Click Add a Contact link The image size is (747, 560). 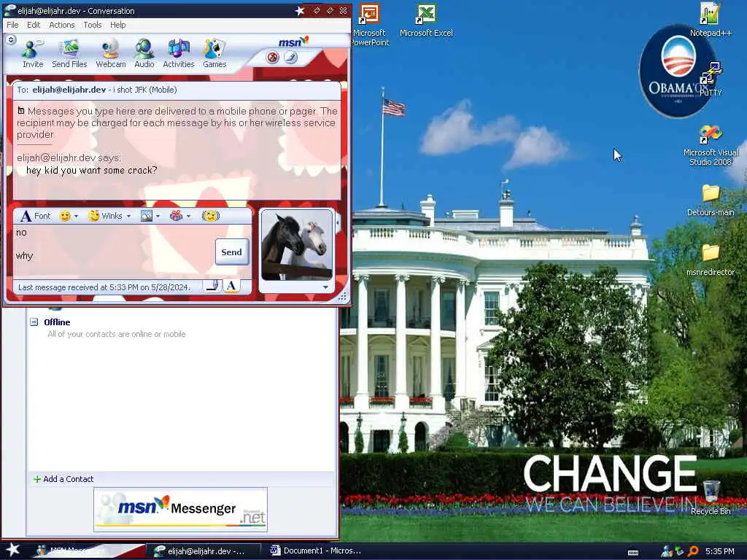pos(63,479)
